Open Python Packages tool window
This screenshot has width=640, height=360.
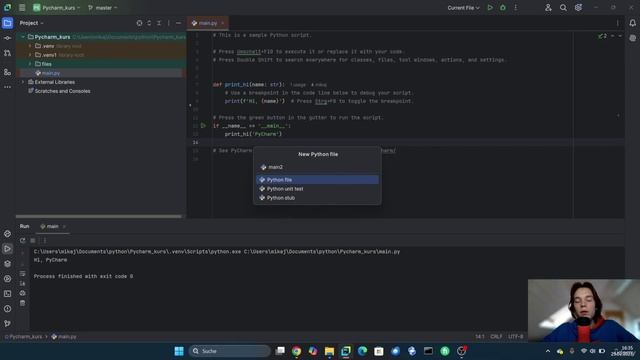tap(7, 264)
